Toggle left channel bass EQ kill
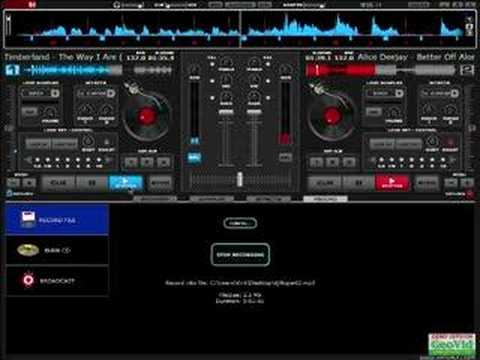The width and height of the screenshot is (480, 360). coord(212,98)
